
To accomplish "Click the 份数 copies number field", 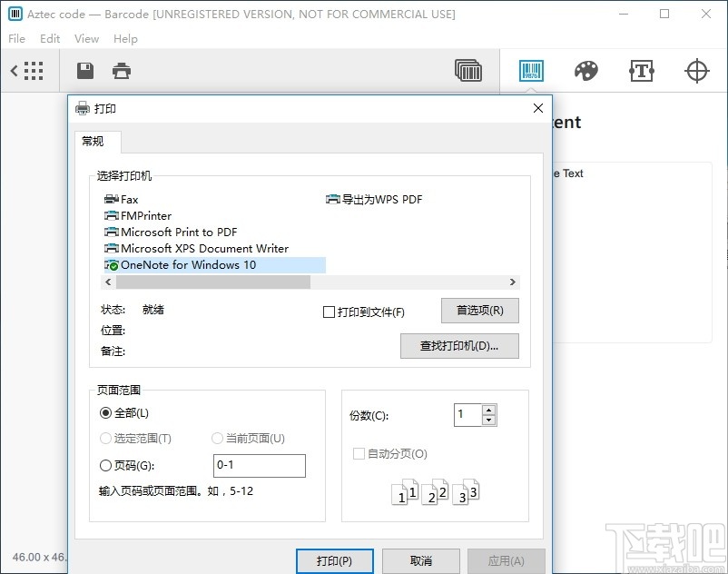I will point(468,415).
